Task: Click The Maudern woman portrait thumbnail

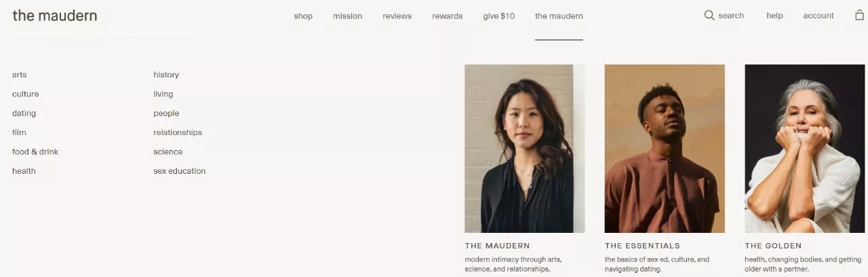Action: (524, 149)
